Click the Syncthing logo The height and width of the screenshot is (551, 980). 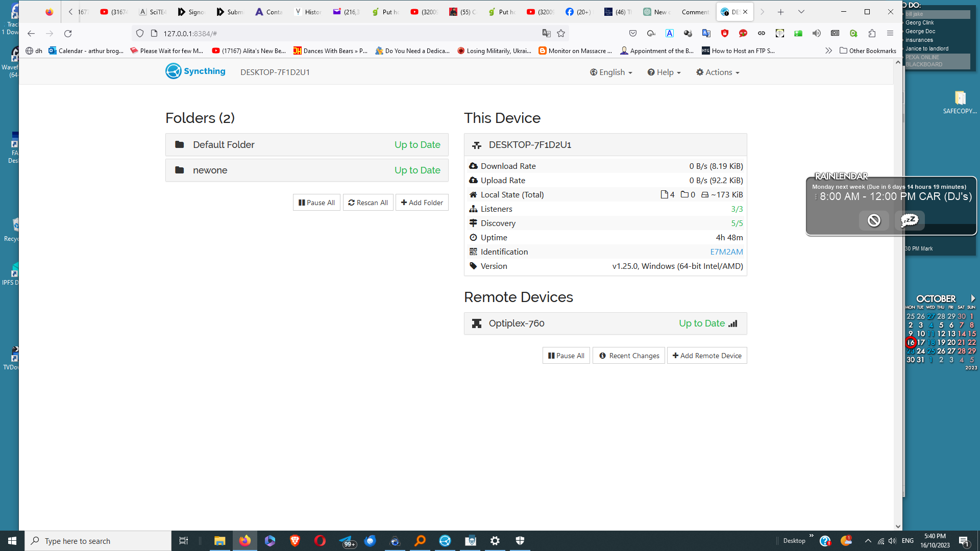tap(195, 71)
